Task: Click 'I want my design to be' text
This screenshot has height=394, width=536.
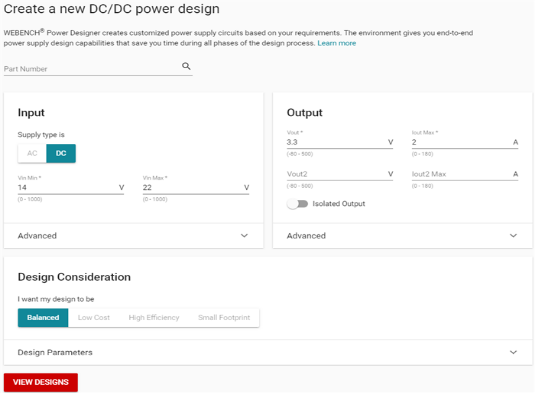Action: pos(56,299)
